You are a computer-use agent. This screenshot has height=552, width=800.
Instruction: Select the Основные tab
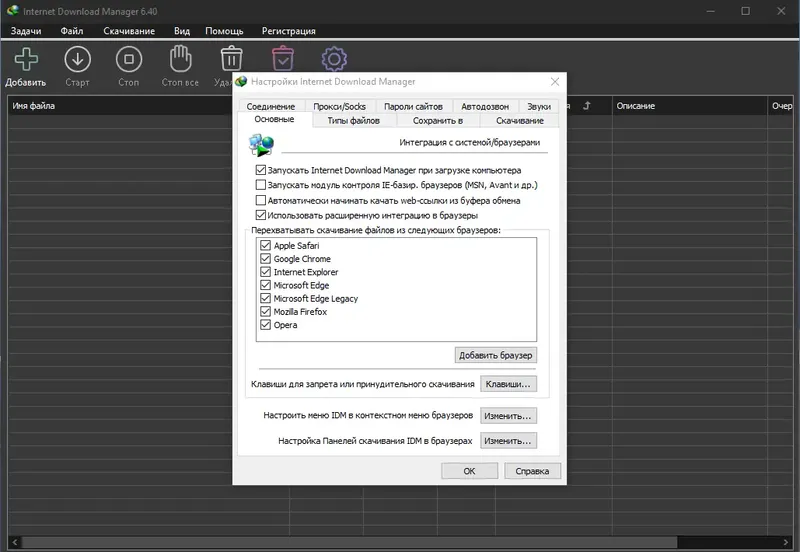click(274, 119)
